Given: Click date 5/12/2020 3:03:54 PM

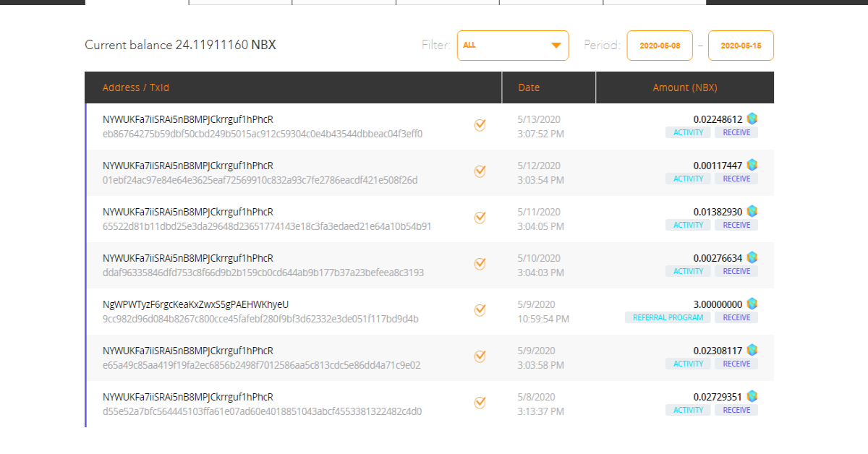Looking at the screenshot, I should click(x=541, y=173).
